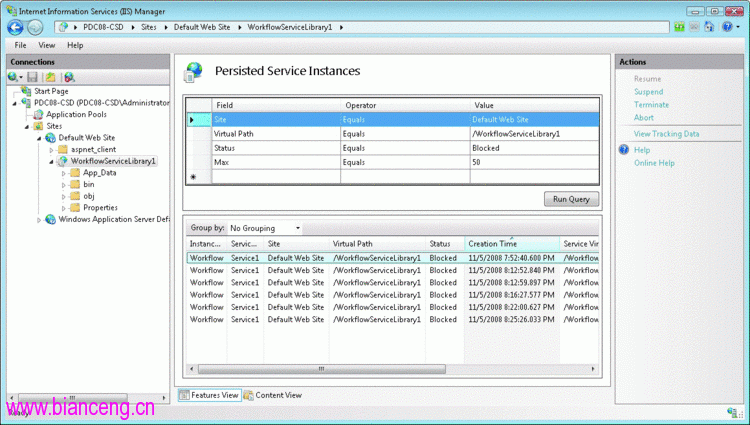Click the Properties folder icon
This screenshot has width=750, height=425.
[x=75, y=207]
